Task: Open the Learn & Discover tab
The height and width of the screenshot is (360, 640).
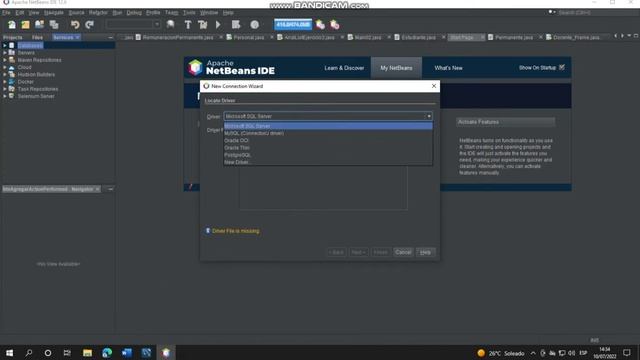Action: [x=344, y=68]
